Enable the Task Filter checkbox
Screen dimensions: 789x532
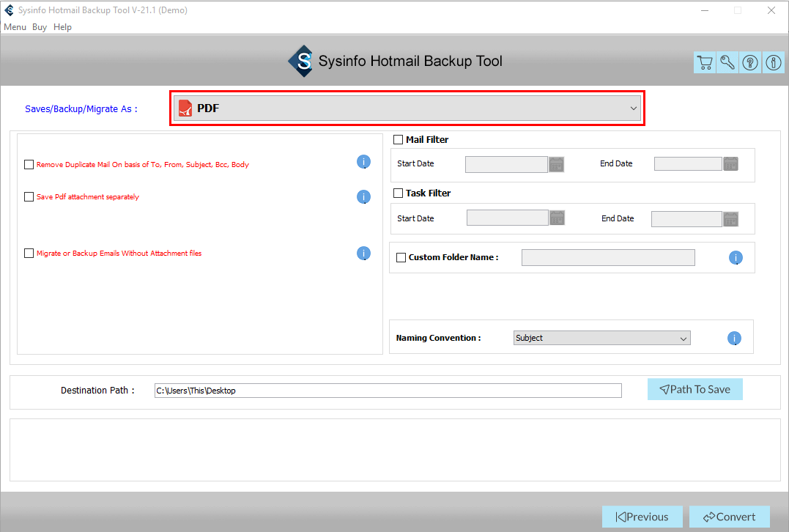click(x=398, y=193)
